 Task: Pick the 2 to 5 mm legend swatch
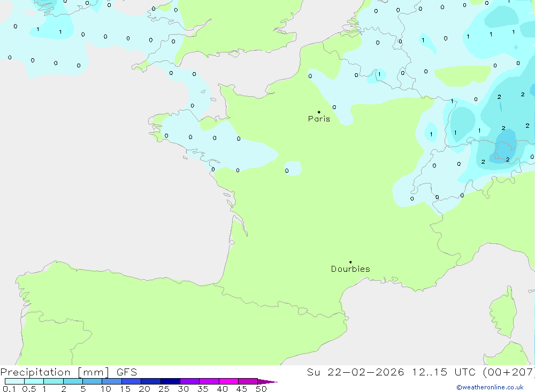click(73, 381)
